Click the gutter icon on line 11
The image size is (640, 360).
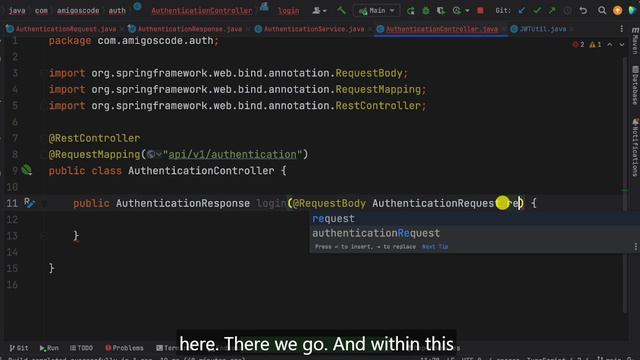[x=29, y=202]
